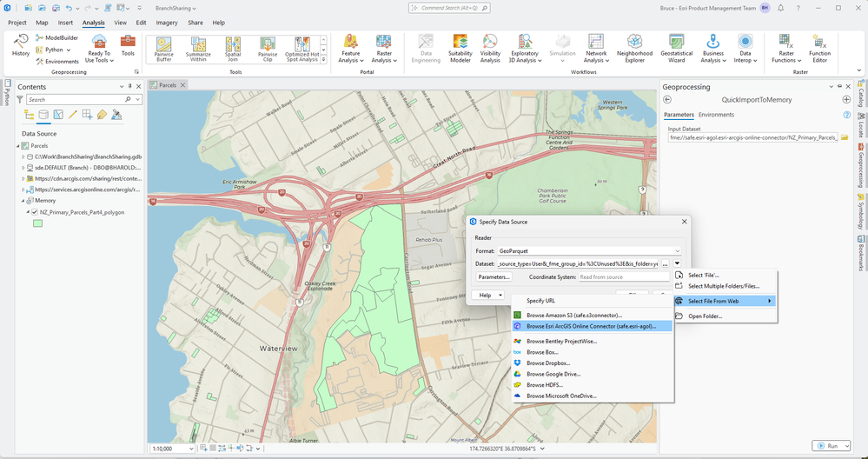Choose Browse Microsoft OneDrive
This screenshot has width=868, height=459.
(593, 396)
